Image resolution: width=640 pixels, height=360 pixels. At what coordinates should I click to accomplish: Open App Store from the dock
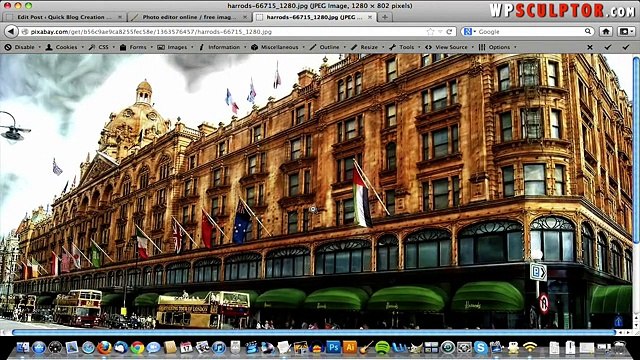coord(39,347)
